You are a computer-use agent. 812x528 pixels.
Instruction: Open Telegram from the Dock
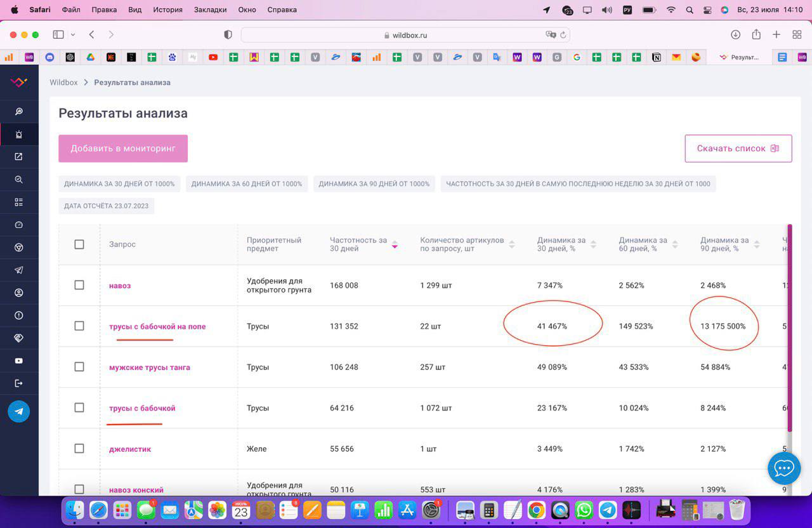(608, 510)
